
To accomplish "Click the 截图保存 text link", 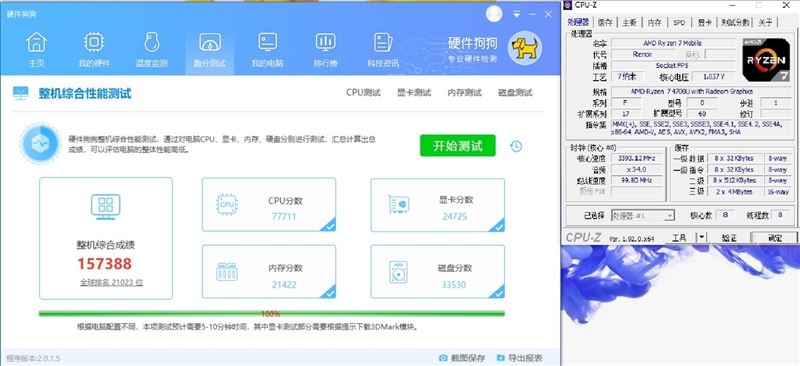I will pos(468,358).
